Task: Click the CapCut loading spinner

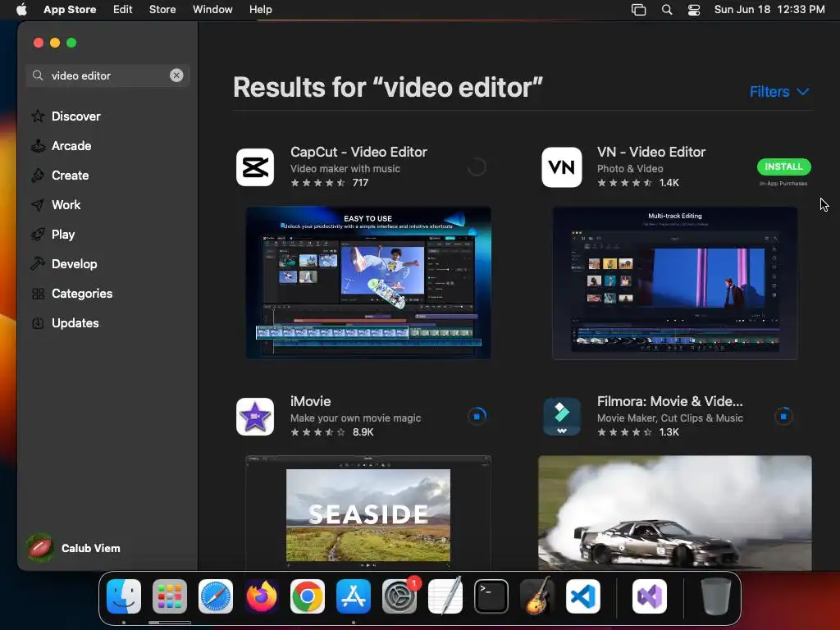Action: 477,167
